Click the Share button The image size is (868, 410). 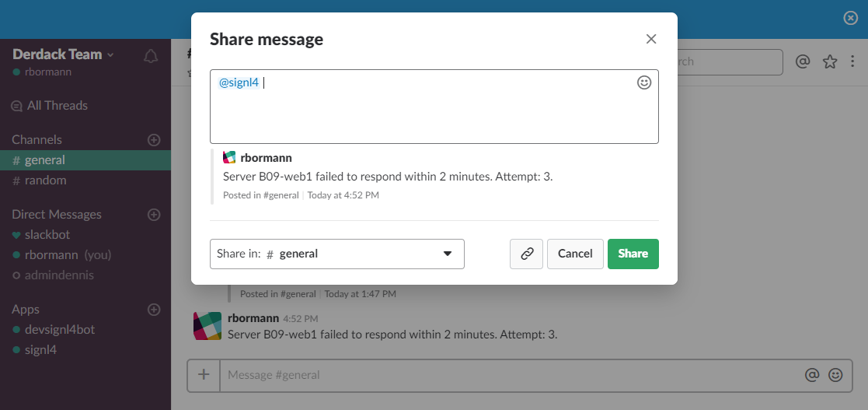633,254
